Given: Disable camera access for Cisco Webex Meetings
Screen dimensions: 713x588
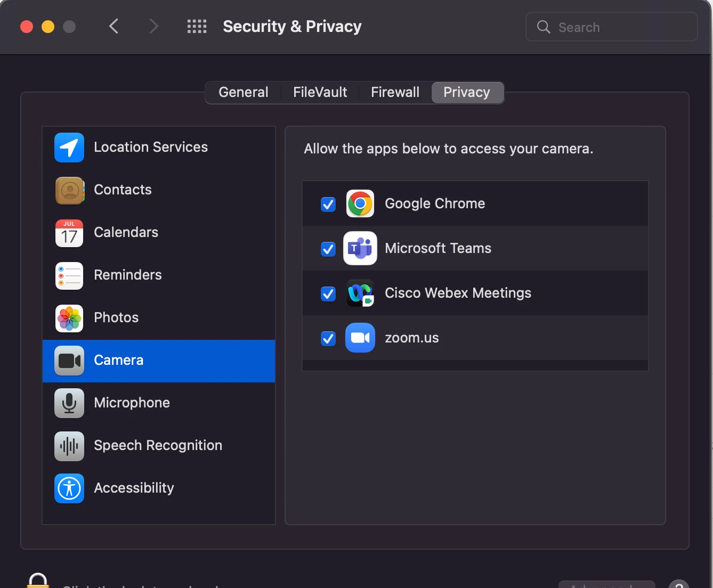Looking at the screenshot, I should point(328,293).
